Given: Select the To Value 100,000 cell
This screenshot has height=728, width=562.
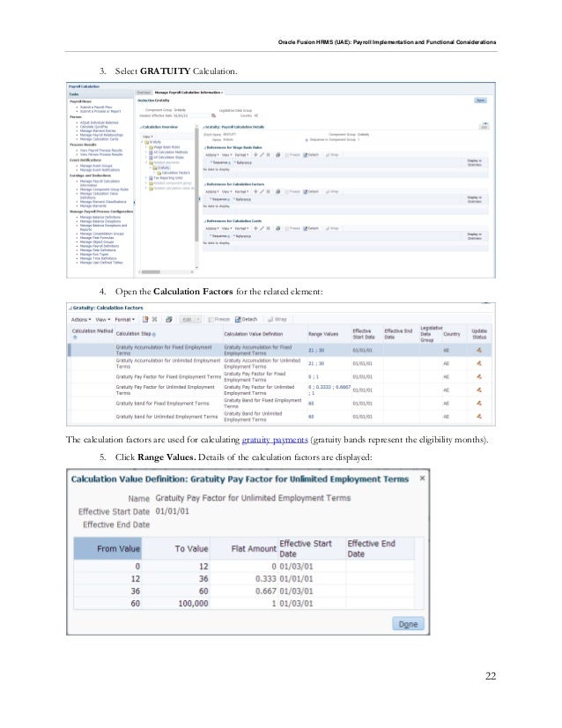Looking at the screenshot, I should click(x=176, y=603).
